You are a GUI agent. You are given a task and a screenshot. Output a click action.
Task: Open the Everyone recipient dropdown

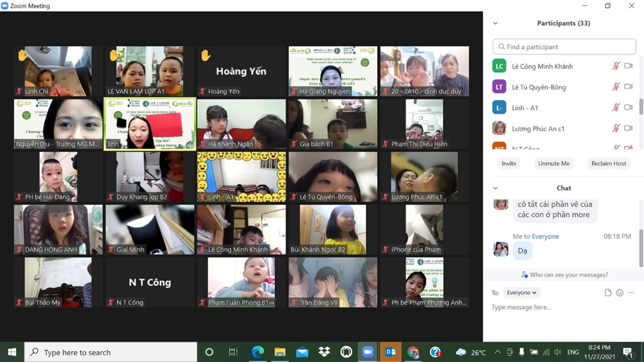(x=521, y=293)
